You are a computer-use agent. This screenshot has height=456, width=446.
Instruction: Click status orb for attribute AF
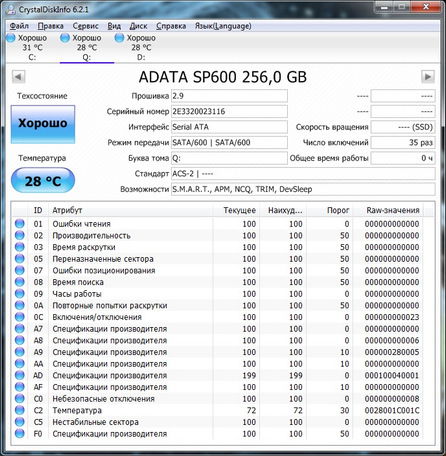coord(20,387)
